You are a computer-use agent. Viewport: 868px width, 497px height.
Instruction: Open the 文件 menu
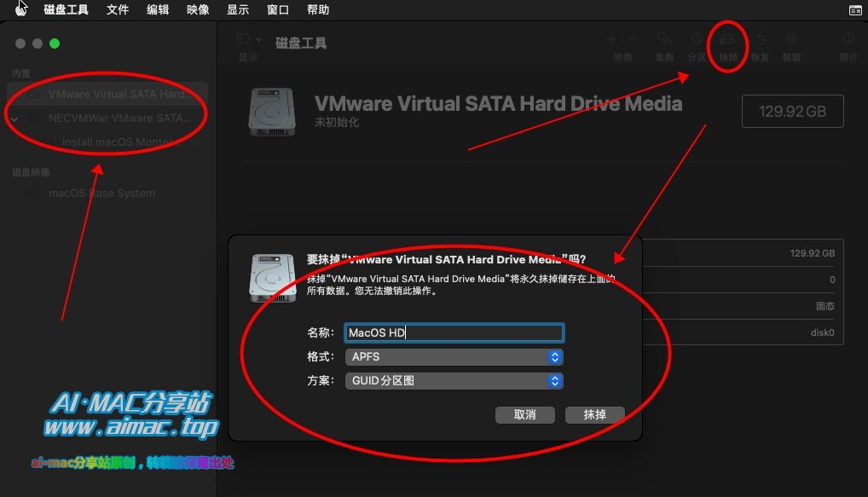tap(118, 9)
